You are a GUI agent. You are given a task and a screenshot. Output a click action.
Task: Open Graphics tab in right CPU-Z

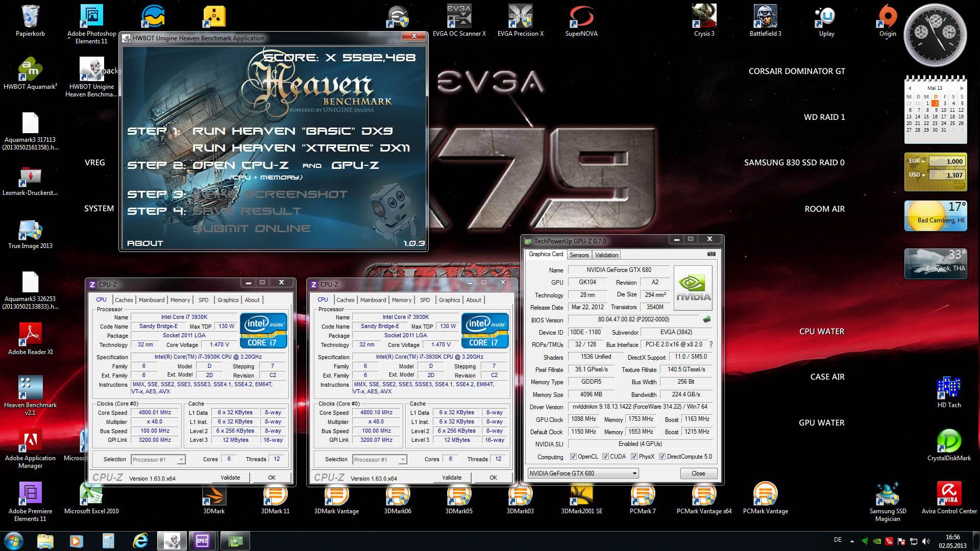[449, 300]
